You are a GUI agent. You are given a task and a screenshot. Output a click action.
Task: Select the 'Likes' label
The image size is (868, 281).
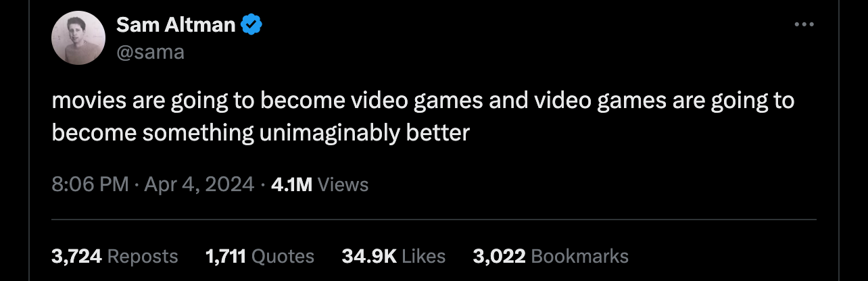(424, 256)
